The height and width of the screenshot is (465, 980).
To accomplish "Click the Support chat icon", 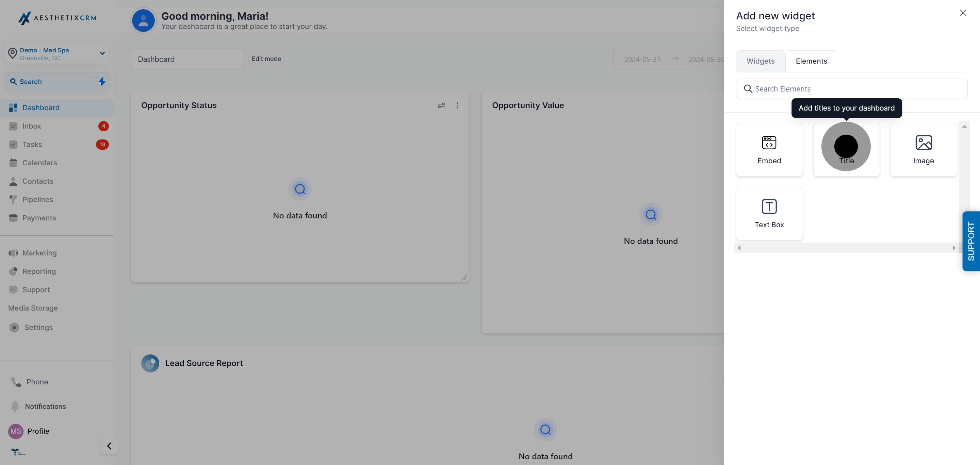I will pyautogui.click(x=13, y=290).
